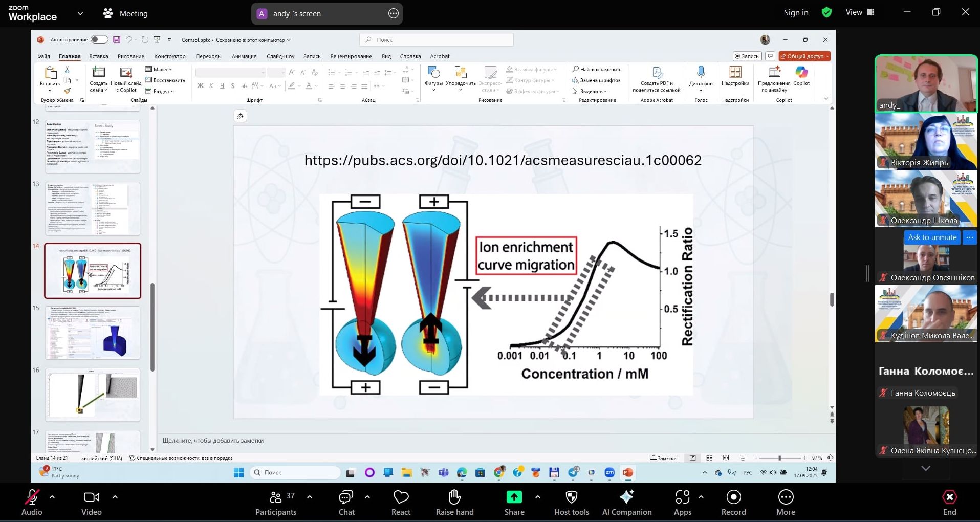The image size is (980, 522).
Task: Click the PowerPoint zoom slider handle
Action: [779, 458]
